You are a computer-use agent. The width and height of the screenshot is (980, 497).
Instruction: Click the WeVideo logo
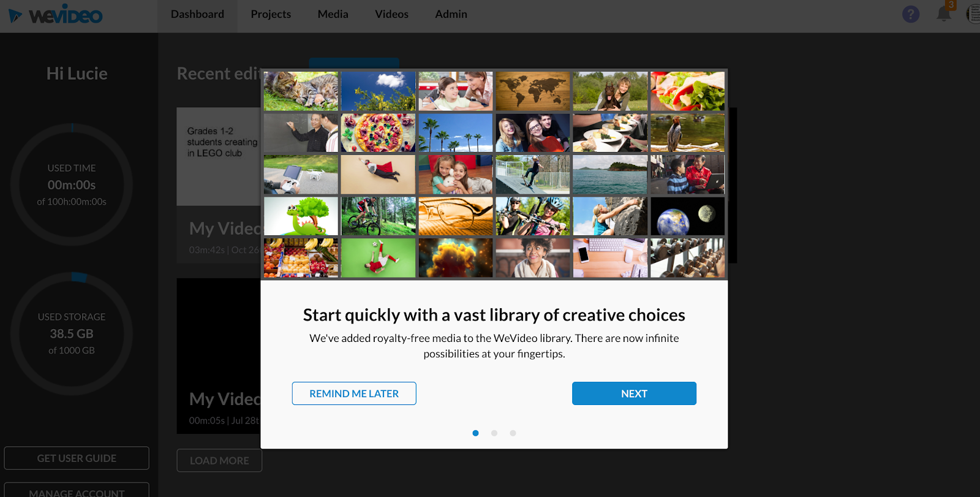coord(55,15)
